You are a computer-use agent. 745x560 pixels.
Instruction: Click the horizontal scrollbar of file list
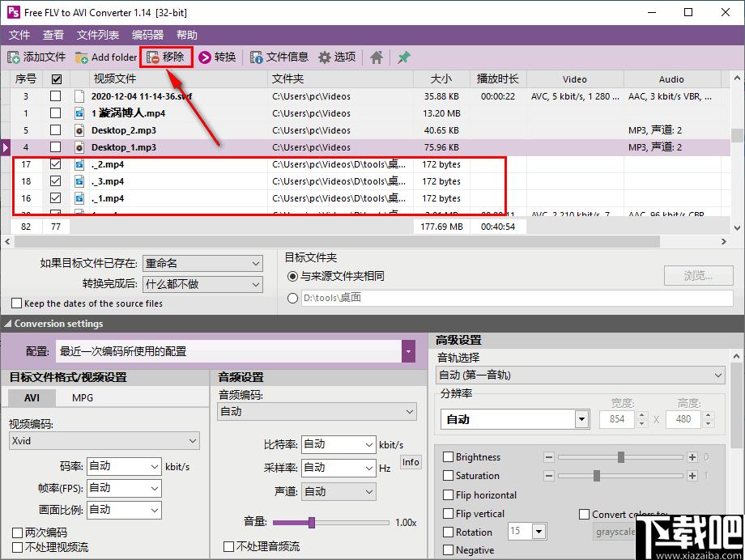(x=337, y=242)
